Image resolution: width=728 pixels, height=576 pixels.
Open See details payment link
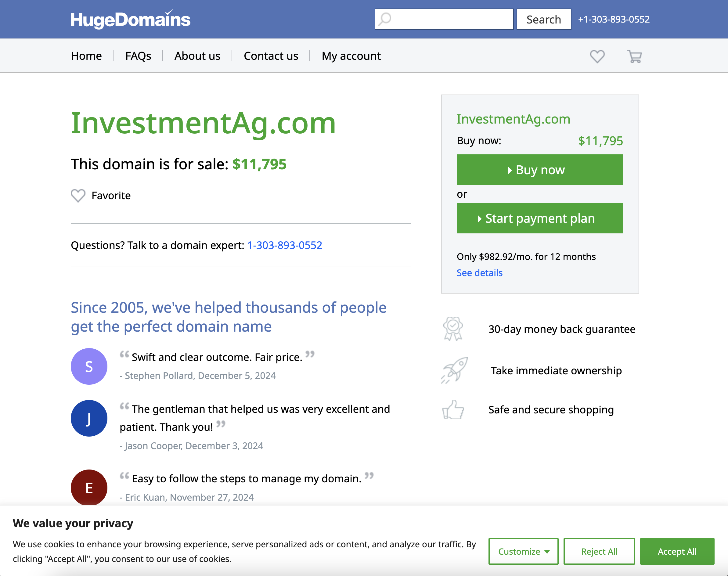(479, 273)
